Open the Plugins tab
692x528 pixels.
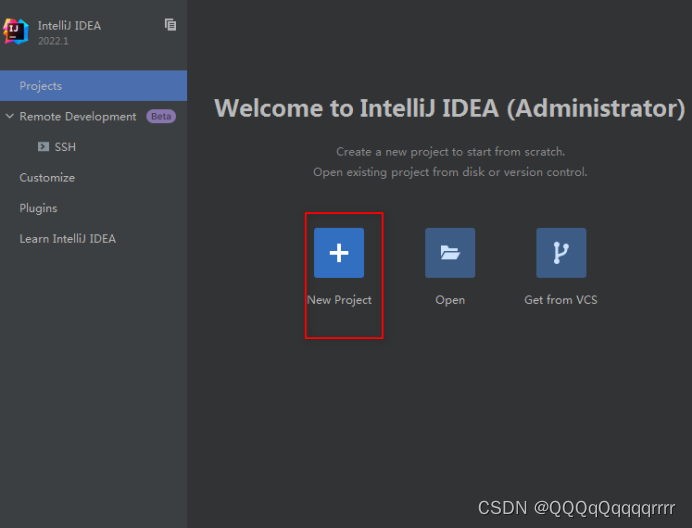coord(94,208)
